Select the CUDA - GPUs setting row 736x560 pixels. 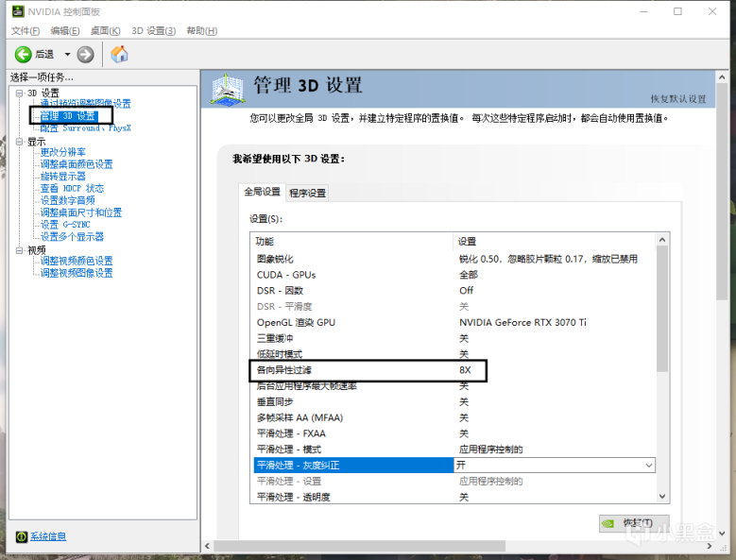point(453,275)
